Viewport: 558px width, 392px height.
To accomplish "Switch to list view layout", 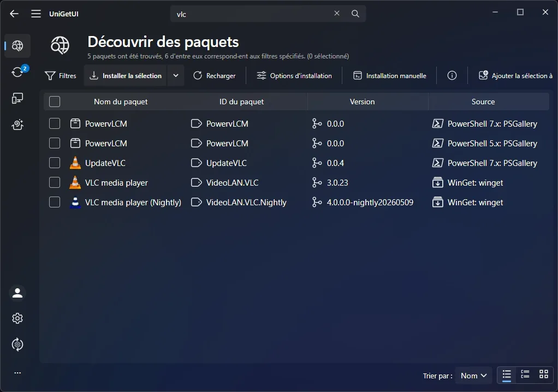I will (x=506, y=375).
